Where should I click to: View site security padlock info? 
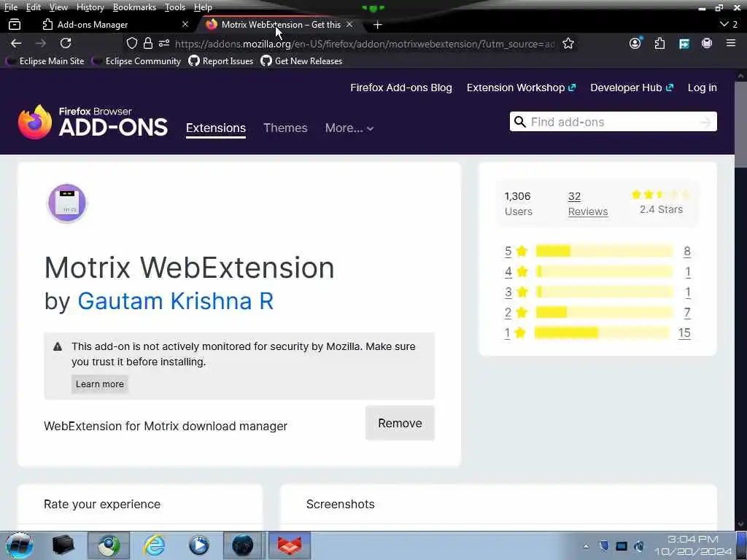[148, 44]
